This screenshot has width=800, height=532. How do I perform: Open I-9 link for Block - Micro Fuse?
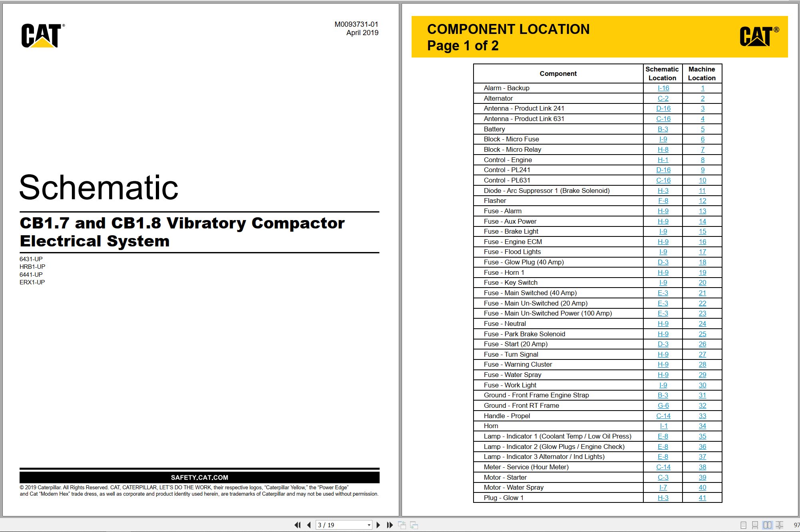[663, 139]
